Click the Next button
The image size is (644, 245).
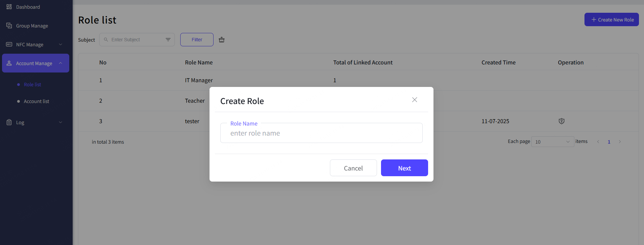(x=404, y=168)
